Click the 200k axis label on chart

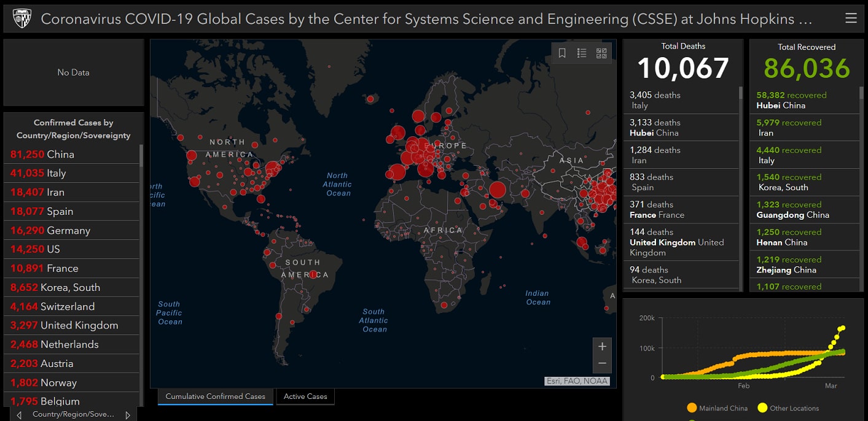(x=647, y=318)
